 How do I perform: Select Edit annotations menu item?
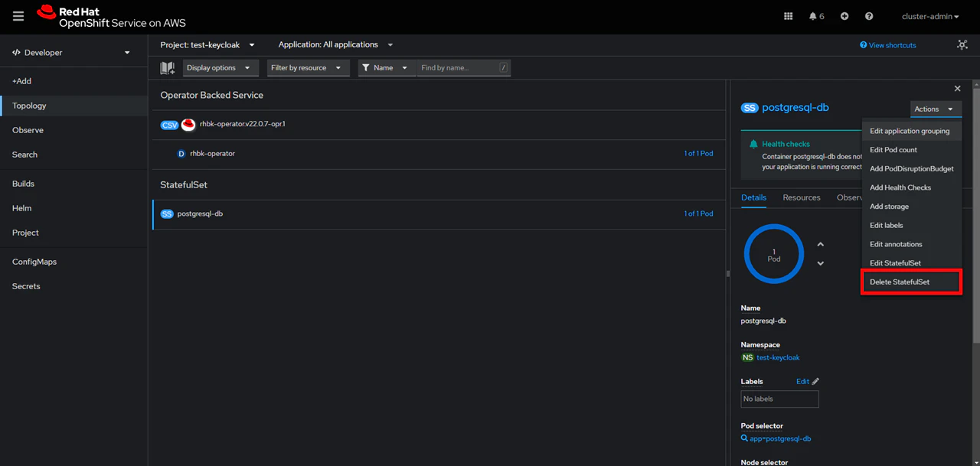[x=911, y=244]
